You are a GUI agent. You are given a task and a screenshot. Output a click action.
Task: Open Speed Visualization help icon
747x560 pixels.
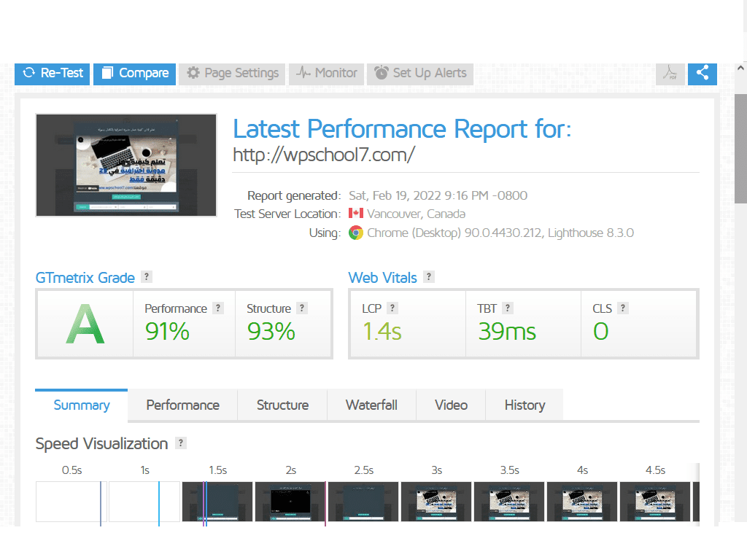[x=181, y=443]
